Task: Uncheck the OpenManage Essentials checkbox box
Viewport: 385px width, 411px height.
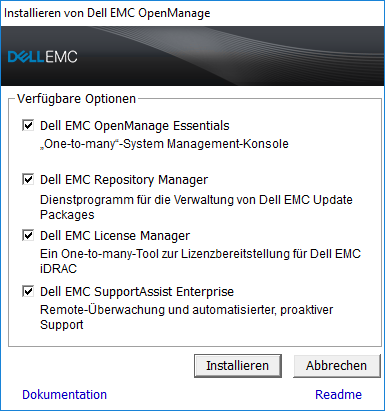Action: click(28, 125)
